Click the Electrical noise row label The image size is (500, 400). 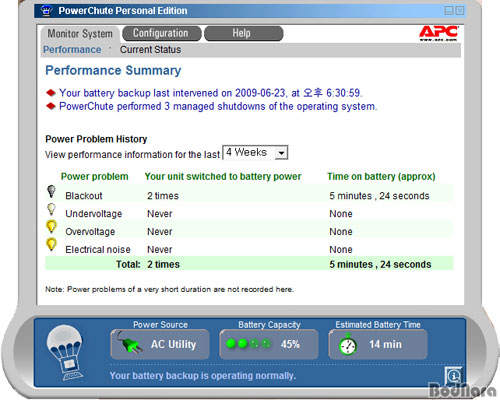[98, 249]
